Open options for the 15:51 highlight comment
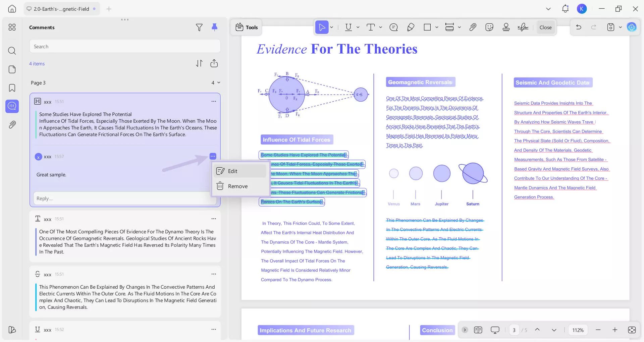 (214, 101)
